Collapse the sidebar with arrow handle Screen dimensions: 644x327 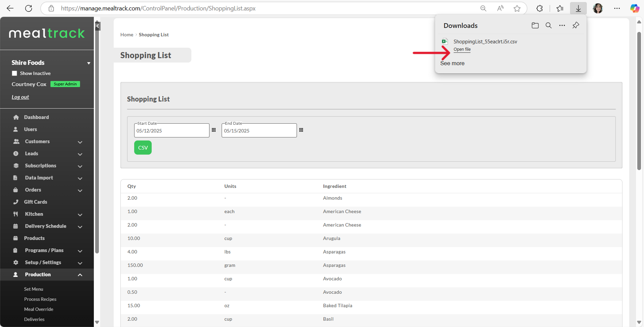point(98,26)
